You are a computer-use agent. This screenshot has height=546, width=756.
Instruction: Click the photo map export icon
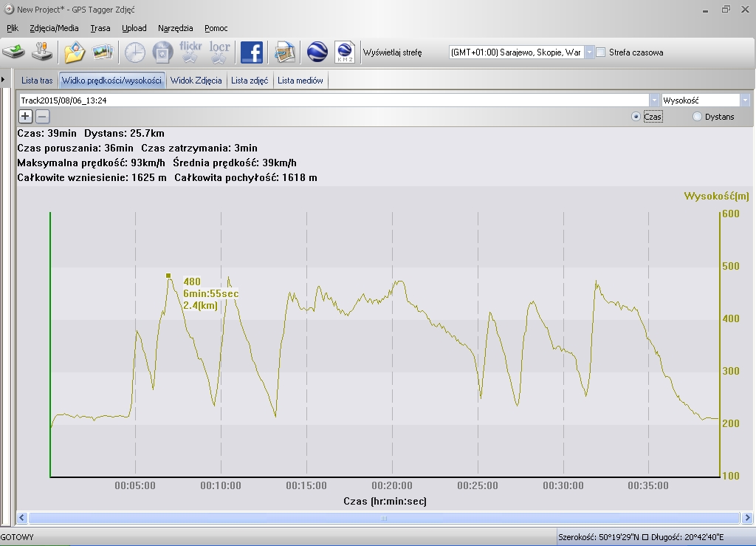pos(285,52)
